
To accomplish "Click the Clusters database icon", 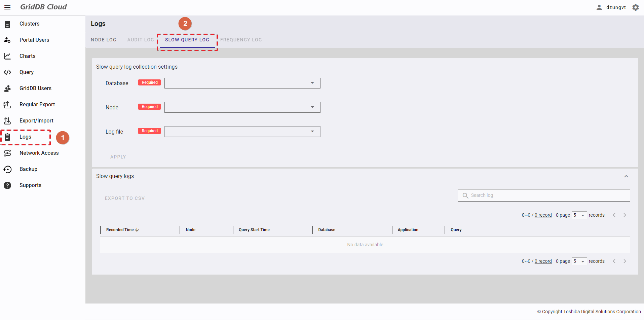I will [x=7, y=24].
